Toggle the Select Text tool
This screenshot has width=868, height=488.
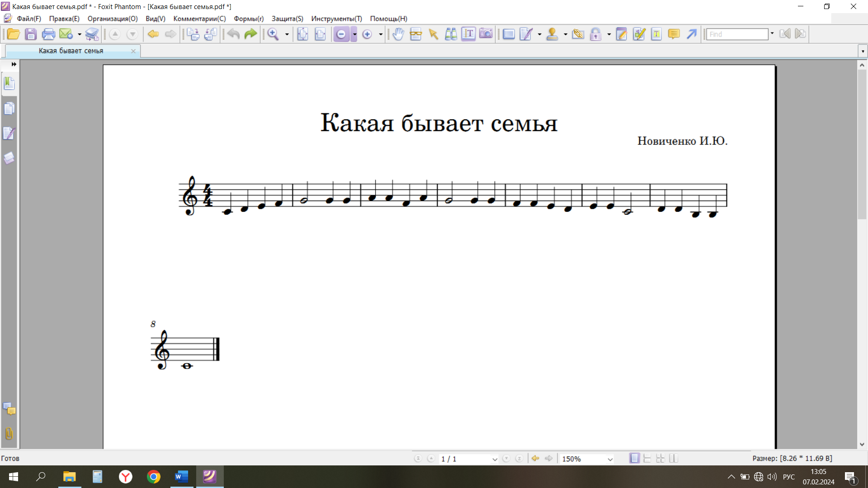[468, 34]
